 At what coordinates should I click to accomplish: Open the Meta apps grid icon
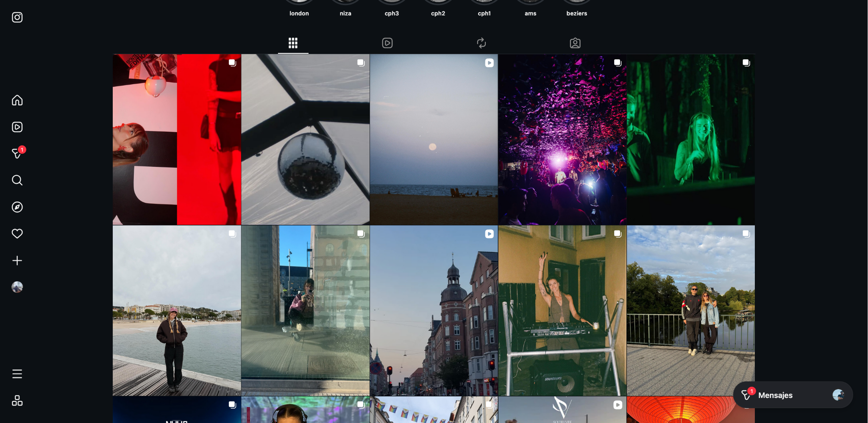(x=17, y=401)
